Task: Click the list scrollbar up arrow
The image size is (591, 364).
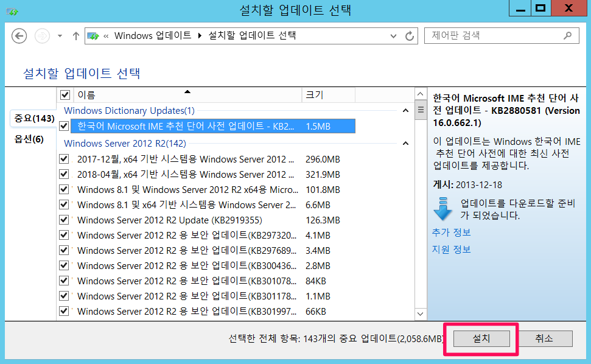Action: pyautogui.click(x=421, y=94)
